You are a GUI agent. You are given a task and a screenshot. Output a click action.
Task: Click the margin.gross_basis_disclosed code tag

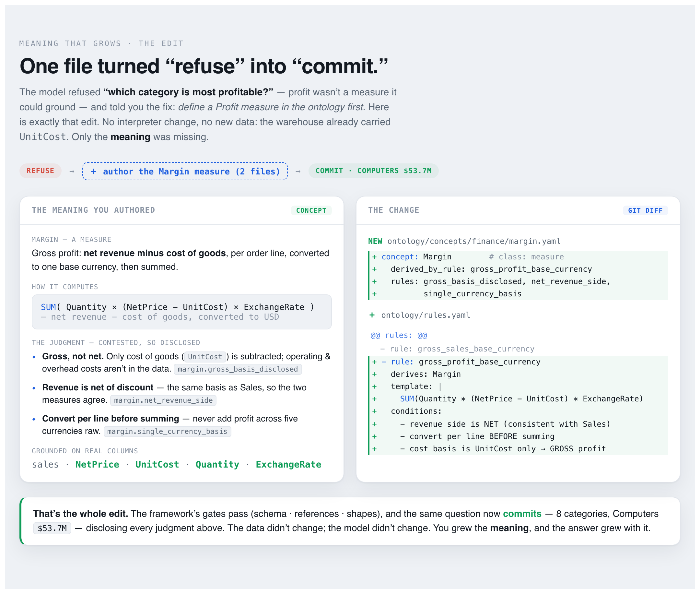pyautogui.click(x=238, y=369)
